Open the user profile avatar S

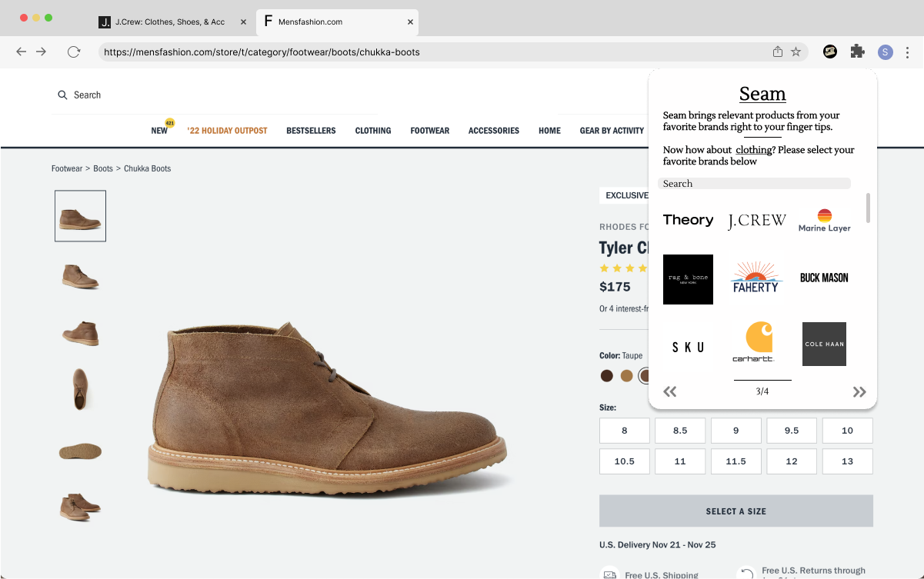(x=886, y=52)
